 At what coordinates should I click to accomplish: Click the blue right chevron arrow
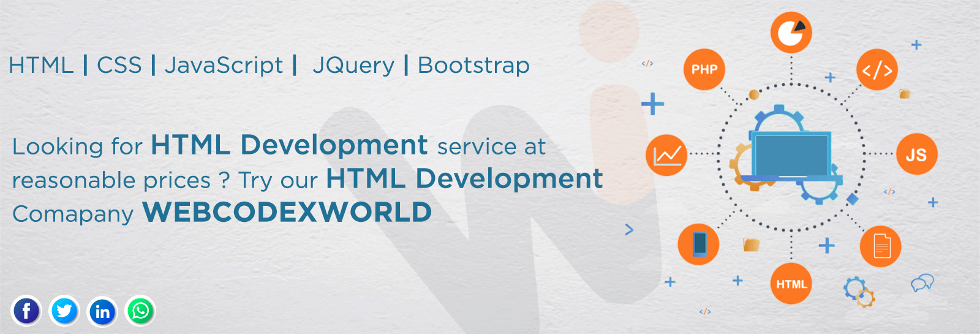click(629, 229)
